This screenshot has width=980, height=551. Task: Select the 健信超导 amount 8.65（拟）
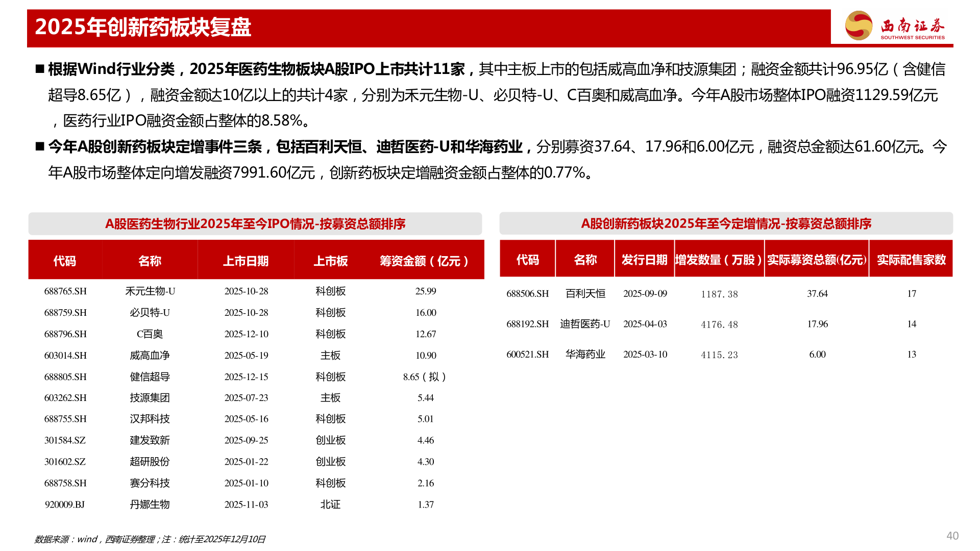(424, 377)
